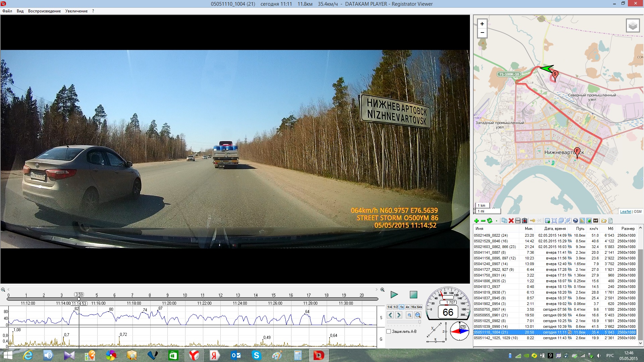644x362 pixels.
Task: Click the volume slider below speed buttons
Action: (404, 322)
